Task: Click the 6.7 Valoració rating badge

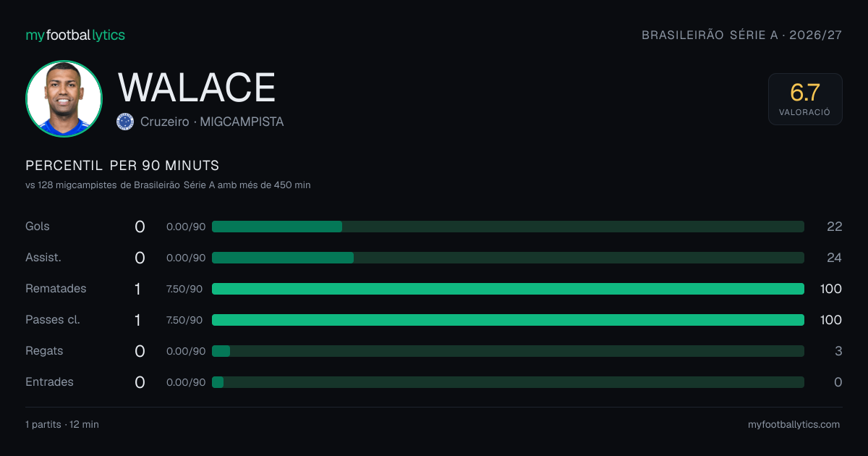Action: click(805, 99)
